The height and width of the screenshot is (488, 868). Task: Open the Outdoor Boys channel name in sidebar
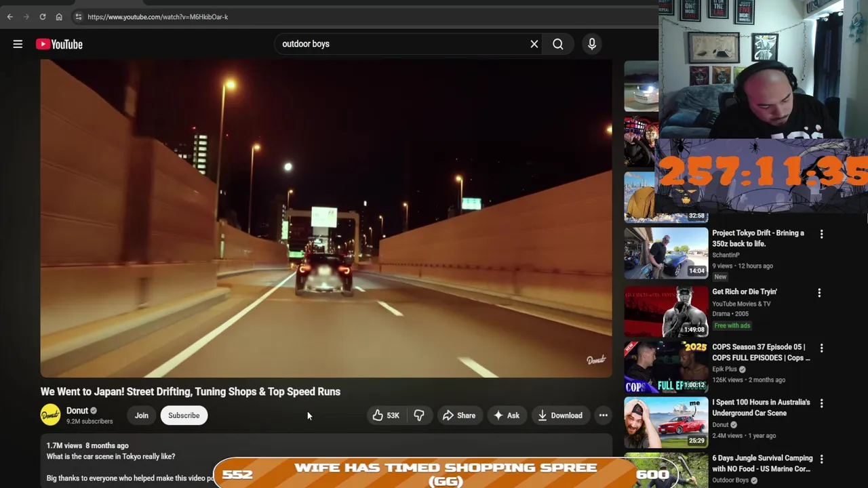click(x=730, y=481)
